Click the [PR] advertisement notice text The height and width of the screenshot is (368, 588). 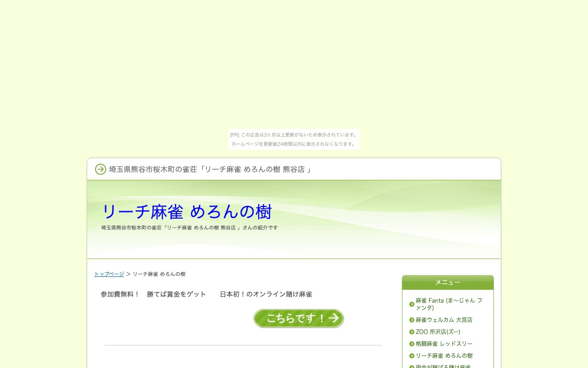click(x=294, y=135)
